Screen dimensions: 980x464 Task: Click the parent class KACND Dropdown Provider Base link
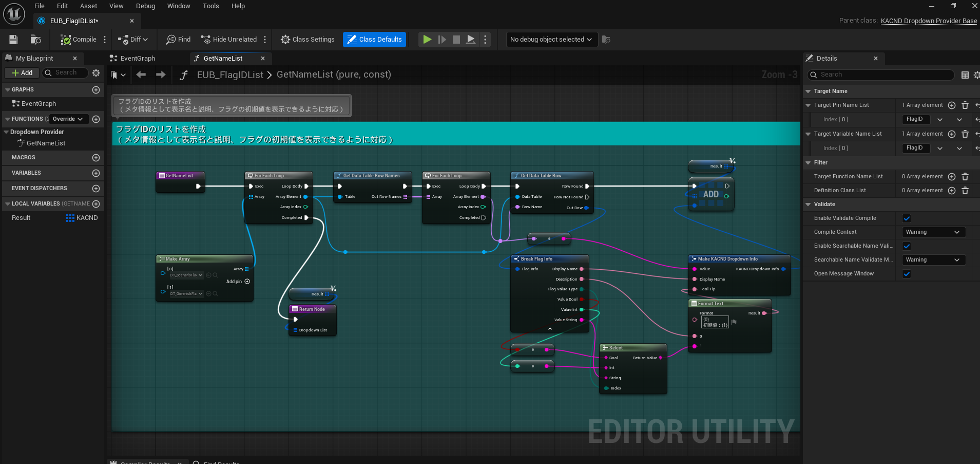929,21
